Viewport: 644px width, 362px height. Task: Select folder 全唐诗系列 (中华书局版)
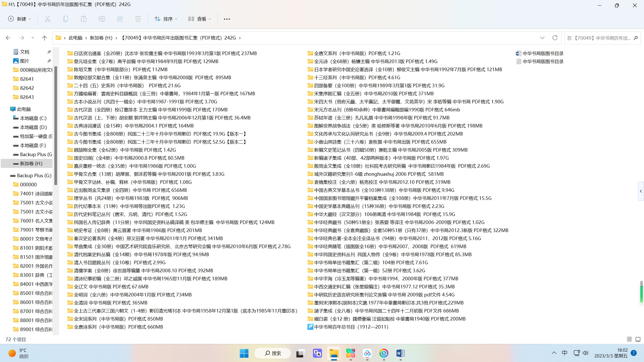click(x=115, y=327)
